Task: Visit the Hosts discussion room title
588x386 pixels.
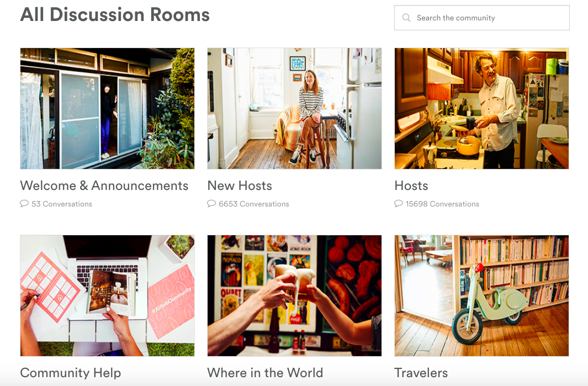Action: pos(411,186)
